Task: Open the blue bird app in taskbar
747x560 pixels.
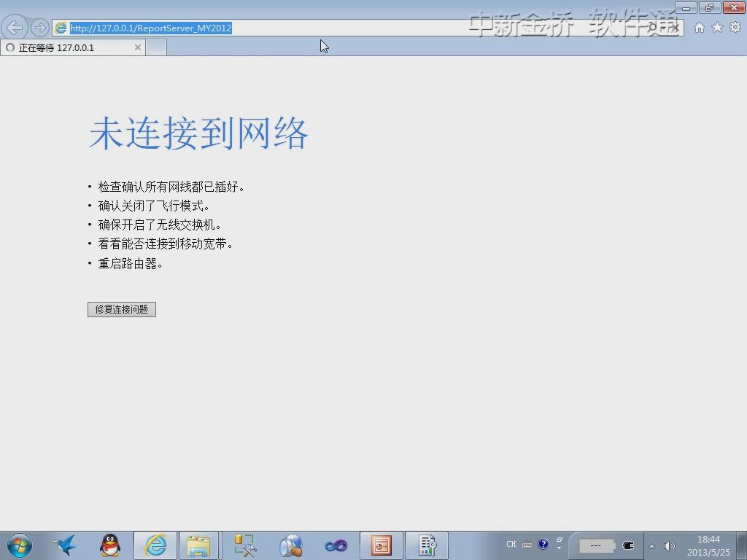Action: pos(65,545)
